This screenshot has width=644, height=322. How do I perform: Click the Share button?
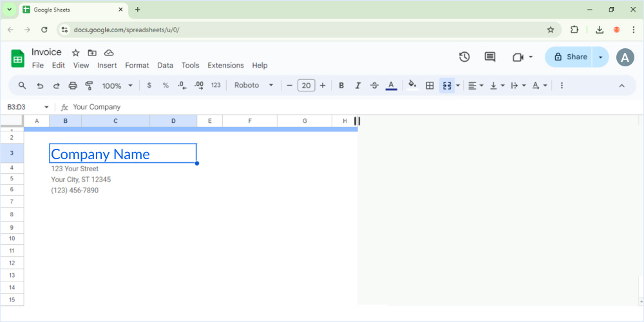click(570, 57)
